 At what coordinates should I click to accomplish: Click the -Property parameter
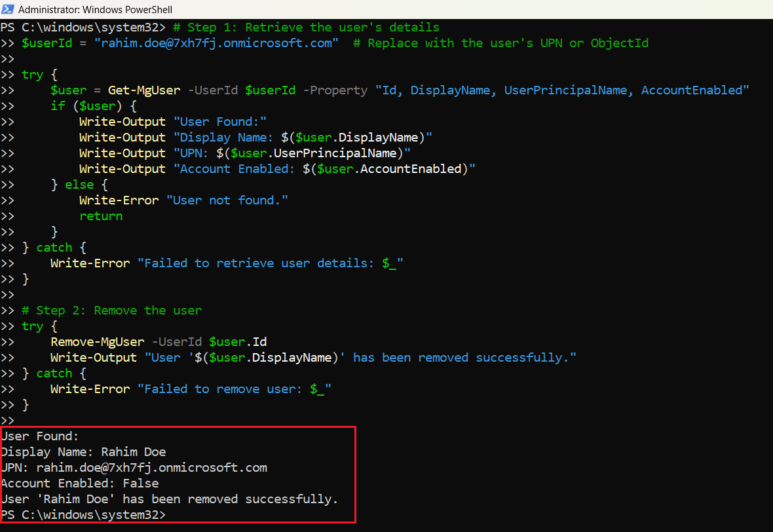click(335, 90)
